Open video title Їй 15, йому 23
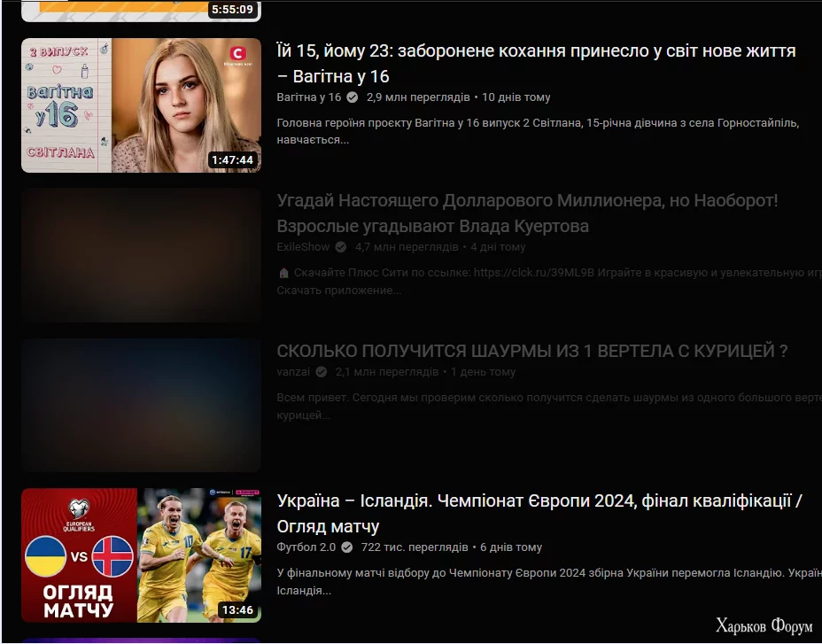 536,64
